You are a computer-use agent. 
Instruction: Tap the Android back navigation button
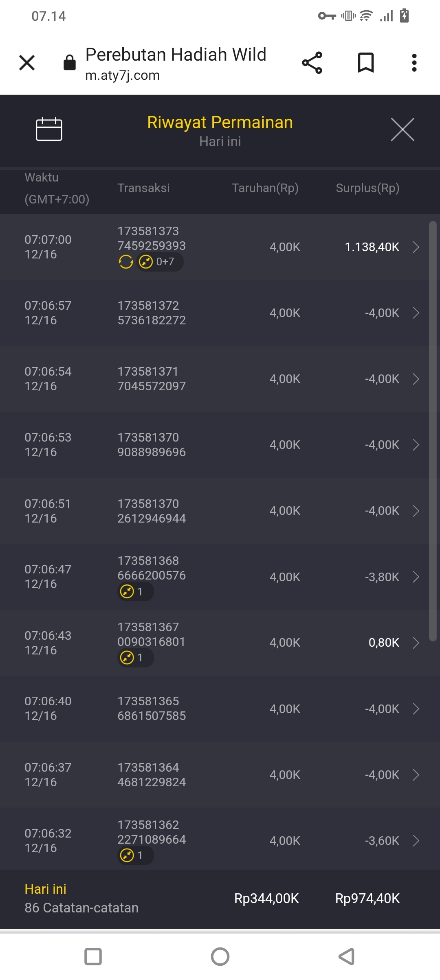coord(346,956)
